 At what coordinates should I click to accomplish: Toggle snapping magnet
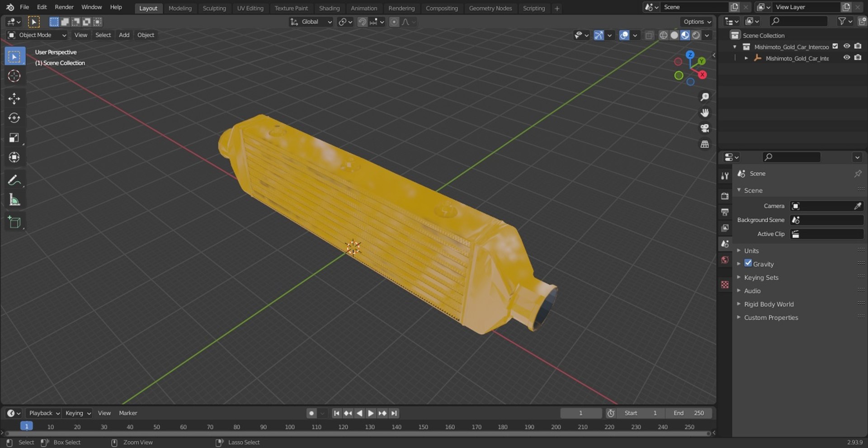(362, 22)
